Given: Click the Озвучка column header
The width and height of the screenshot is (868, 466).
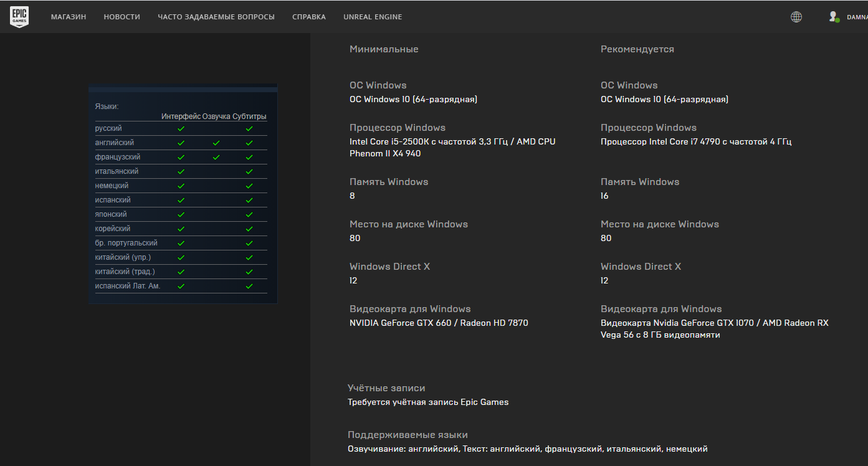Looking at the screenshot, I should click(216, 117).
